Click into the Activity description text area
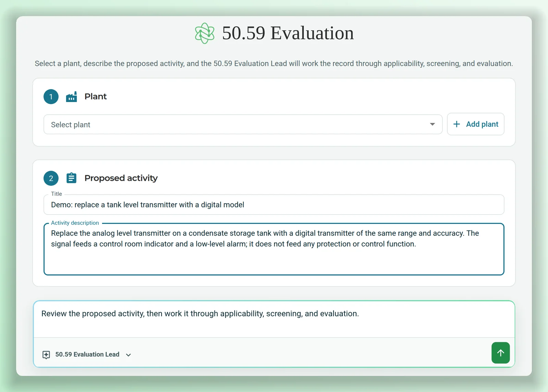548x392 pixels. (x=274, y=249)
